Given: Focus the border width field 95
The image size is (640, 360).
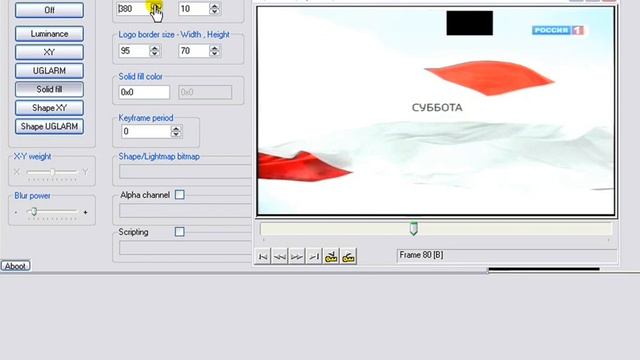Looking at the screenshot, I should (x=135, y=51).
